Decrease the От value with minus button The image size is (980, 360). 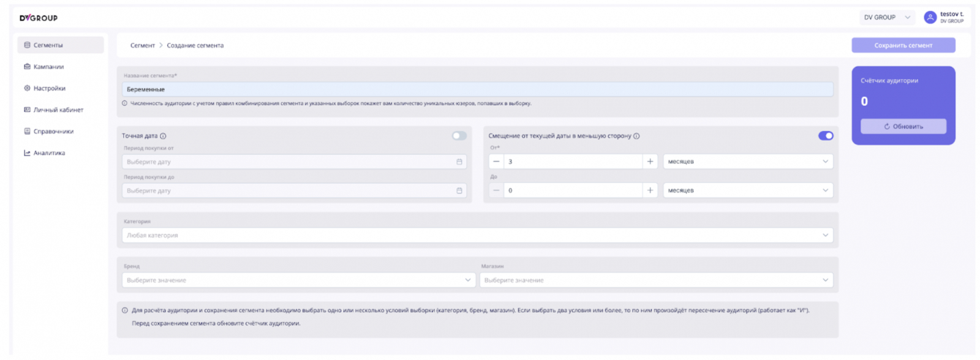coord(496,162)
